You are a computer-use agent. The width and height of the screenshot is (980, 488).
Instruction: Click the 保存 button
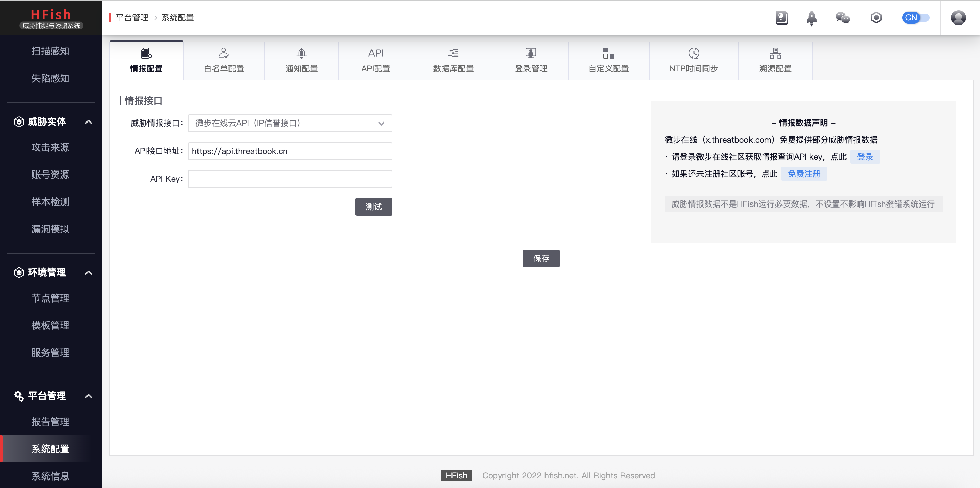pos(541,258)
